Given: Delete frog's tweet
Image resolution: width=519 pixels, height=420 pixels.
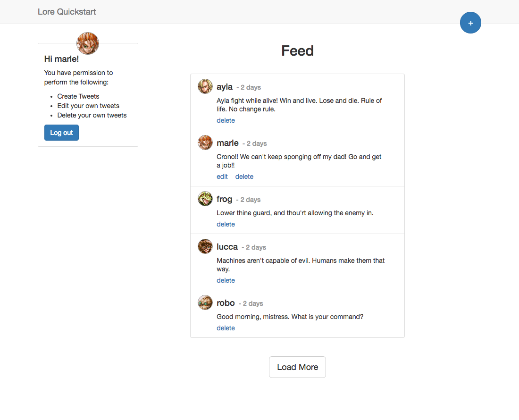Looking at the screenshot, I should pyautogui.click(x=226, y=225).
